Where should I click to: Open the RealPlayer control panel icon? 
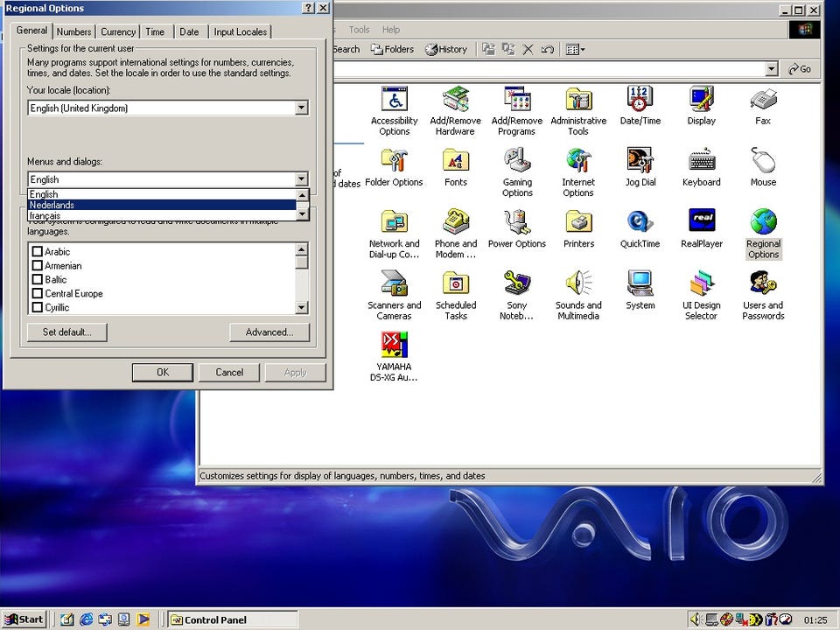[702, 228]
